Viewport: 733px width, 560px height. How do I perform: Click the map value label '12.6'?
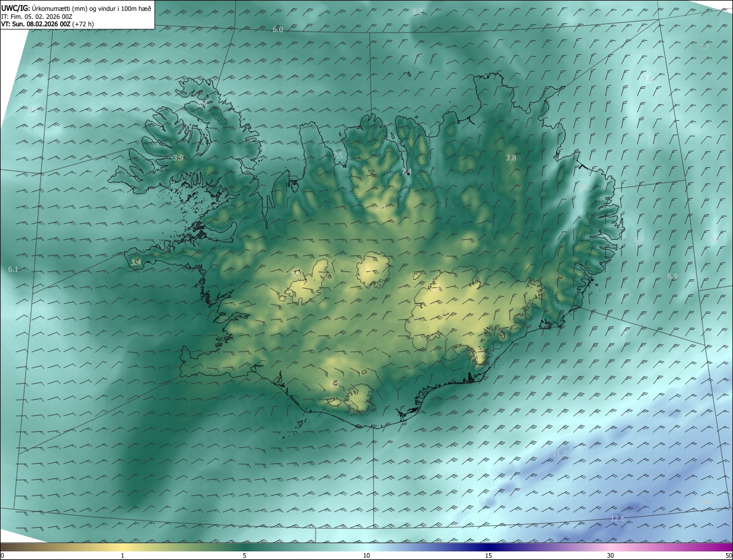coord(617,519)
